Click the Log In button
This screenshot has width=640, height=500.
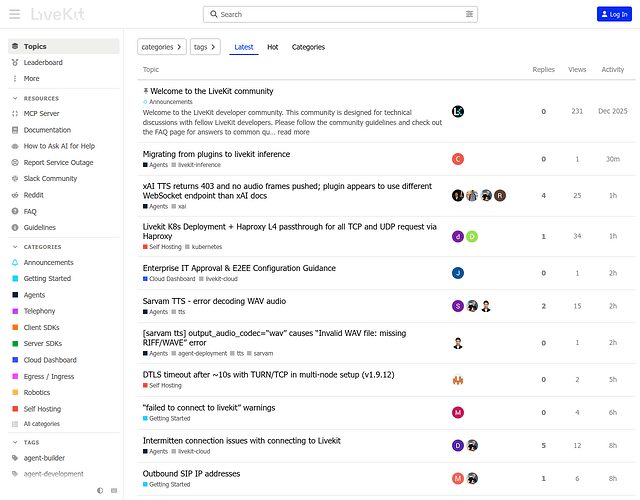coord(614,14)
